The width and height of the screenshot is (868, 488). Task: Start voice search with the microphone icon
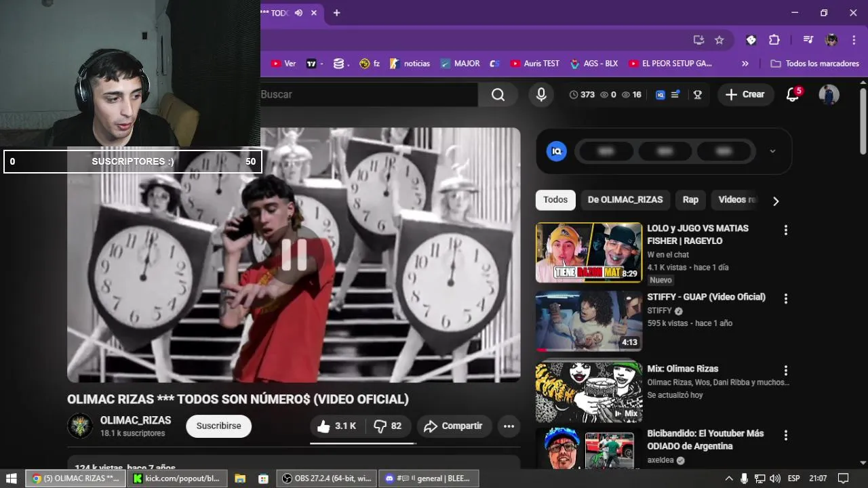pos(541,95)
